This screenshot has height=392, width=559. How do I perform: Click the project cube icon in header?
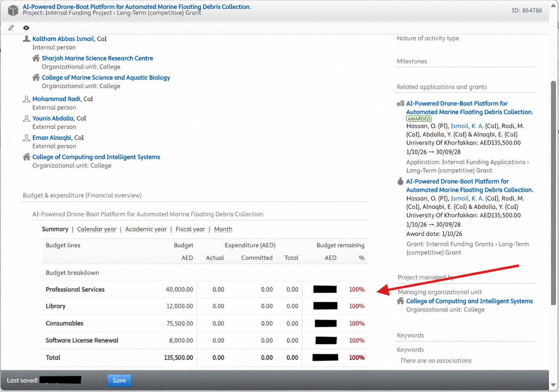click(x=13, y=10)
